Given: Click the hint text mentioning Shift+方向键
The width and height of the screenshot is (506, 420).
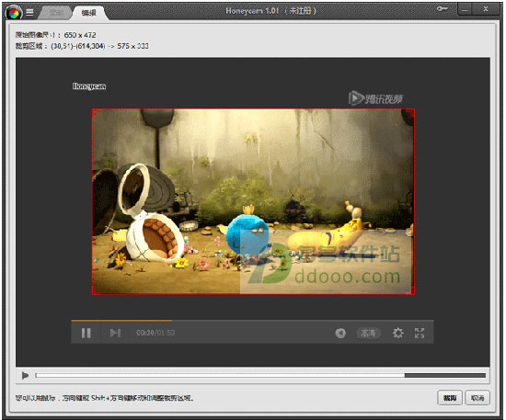Looking at the screenshot, I should point(105,398).
